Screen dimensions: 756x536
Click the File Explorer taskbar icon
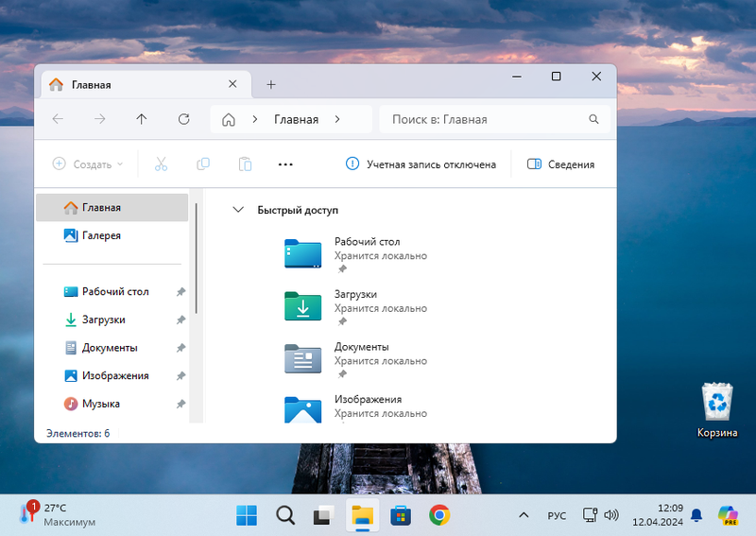click(x=363, y=515)
